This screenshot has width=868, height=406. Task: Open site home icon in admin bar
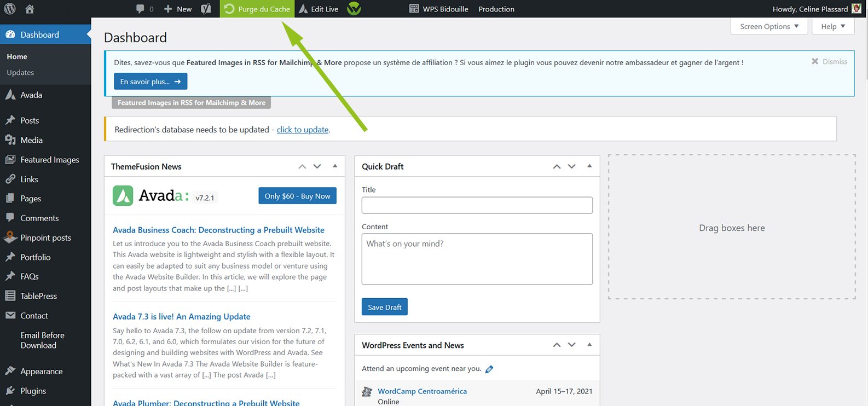coord(30,9)
